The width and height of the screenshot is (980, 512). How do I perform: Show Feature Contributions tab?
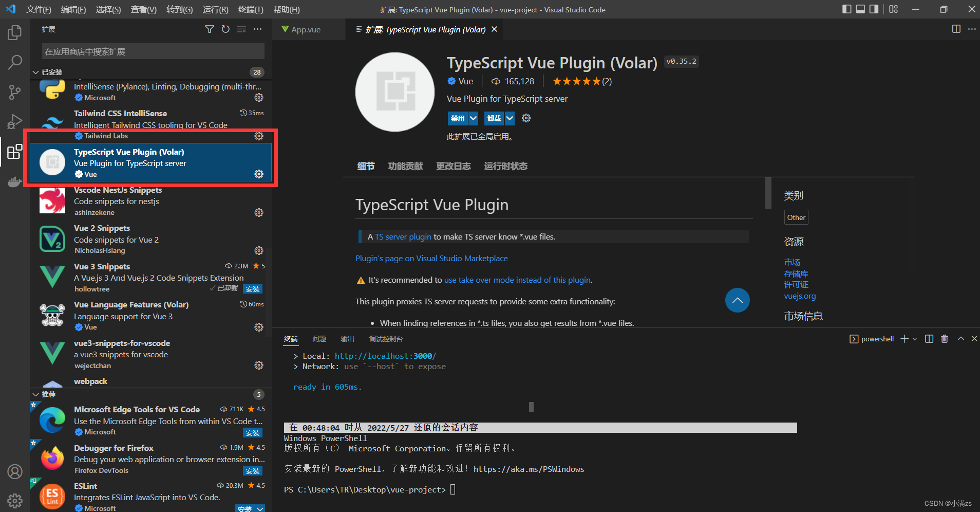[405, 166]
